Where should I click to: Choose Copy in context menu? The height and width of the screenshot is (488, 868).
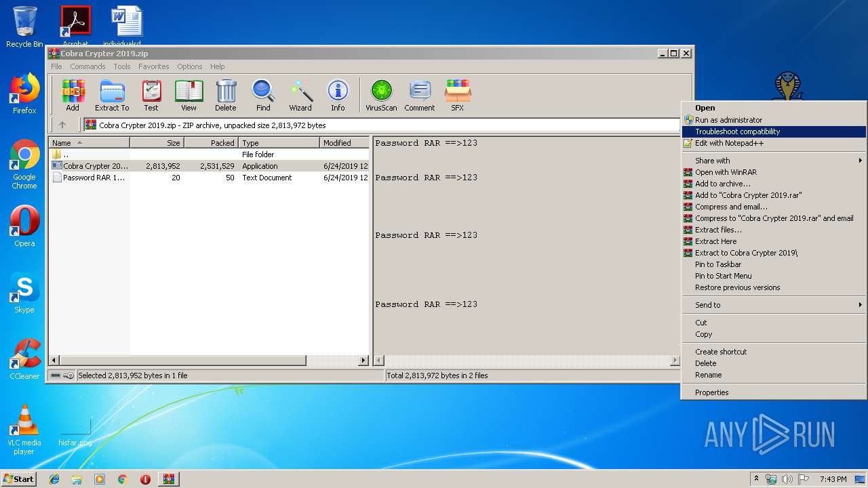774,334
